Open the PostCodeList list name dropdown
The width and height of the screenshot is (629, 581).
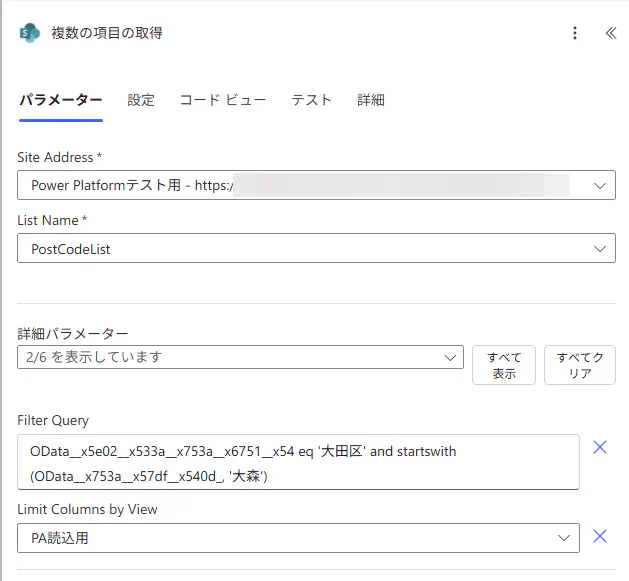(x=300, y=249)
